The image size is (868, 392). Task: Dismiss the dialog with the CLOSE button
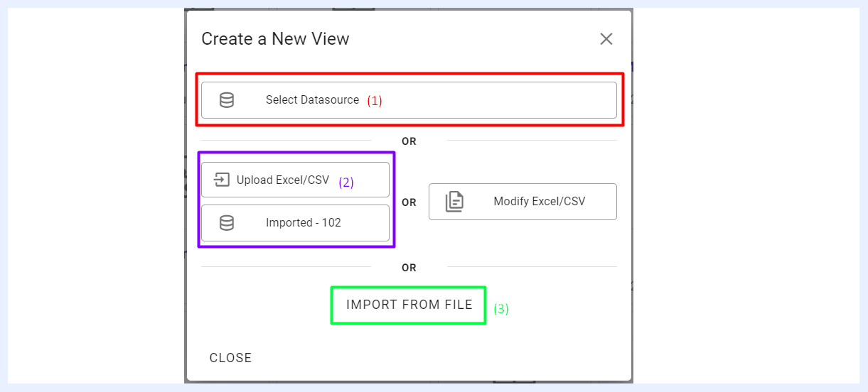coord(230,358)
